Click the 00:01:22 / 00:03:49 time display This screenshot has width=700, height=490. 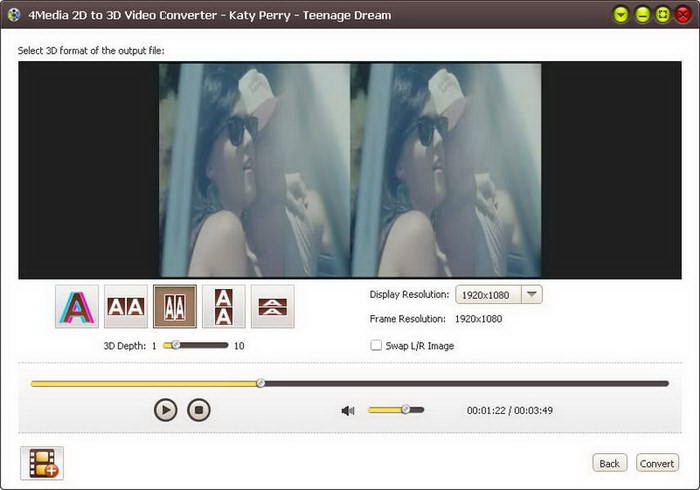tap(509, 410)
